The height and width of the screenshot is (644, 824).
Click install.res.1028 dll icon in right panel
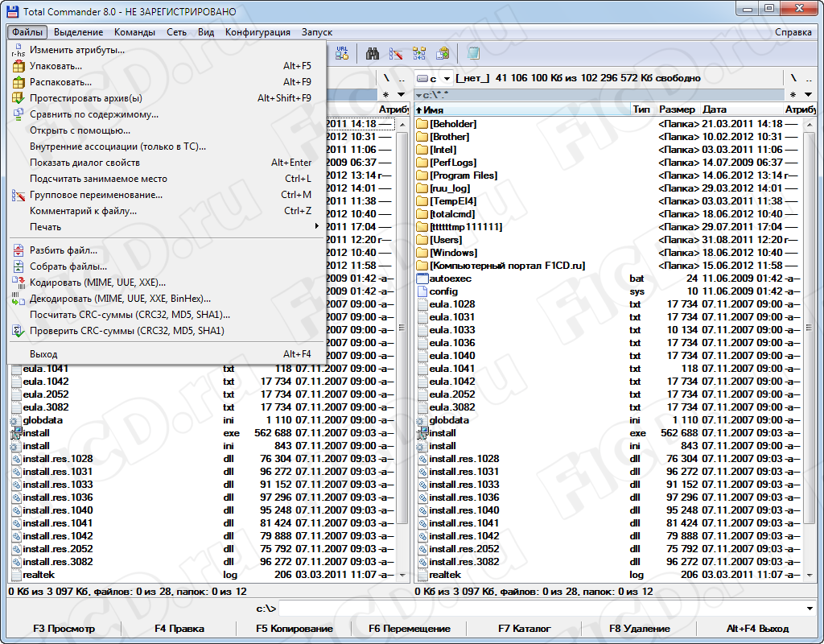point(422,459)
